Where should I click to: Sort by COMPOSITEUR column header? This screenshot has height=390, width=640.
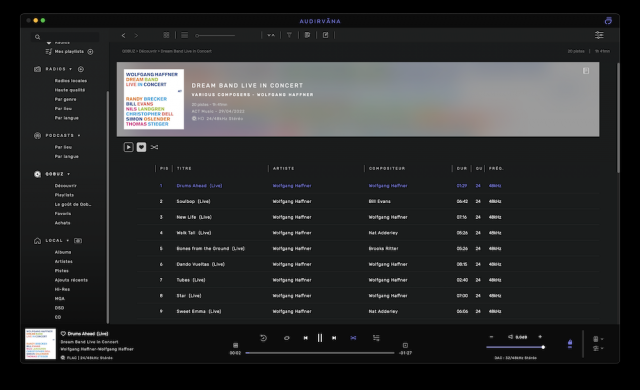click(x=387, y=168)
